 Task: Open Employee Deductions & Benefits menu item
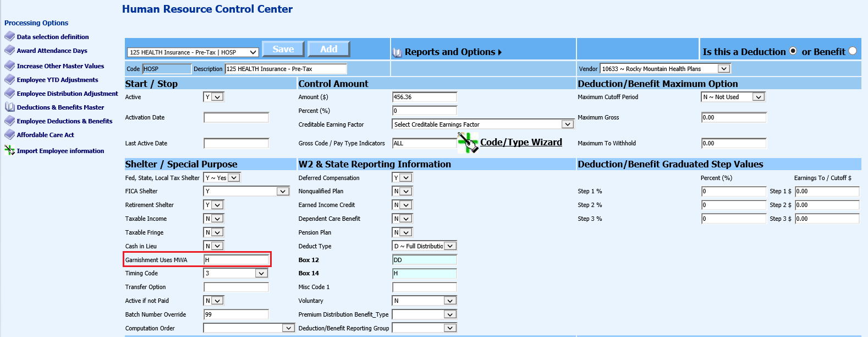point(64,121)
